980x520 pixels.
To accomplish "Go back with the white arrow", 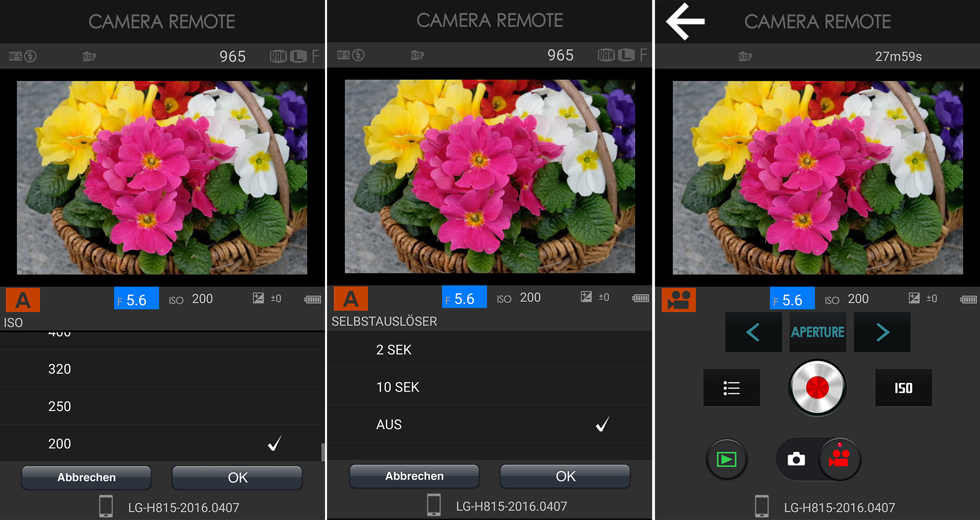I will [685, 21].
